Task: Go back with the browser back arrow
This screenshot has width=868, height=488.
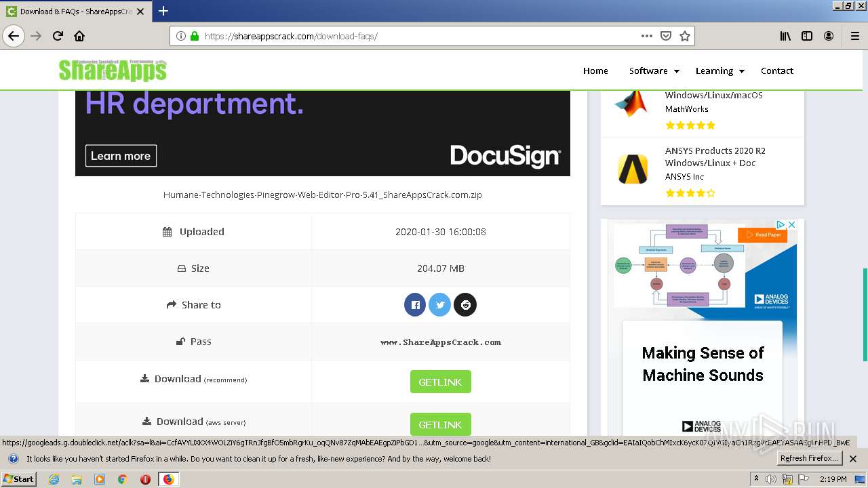Action: pyautogui.click(x=14, y=36)
